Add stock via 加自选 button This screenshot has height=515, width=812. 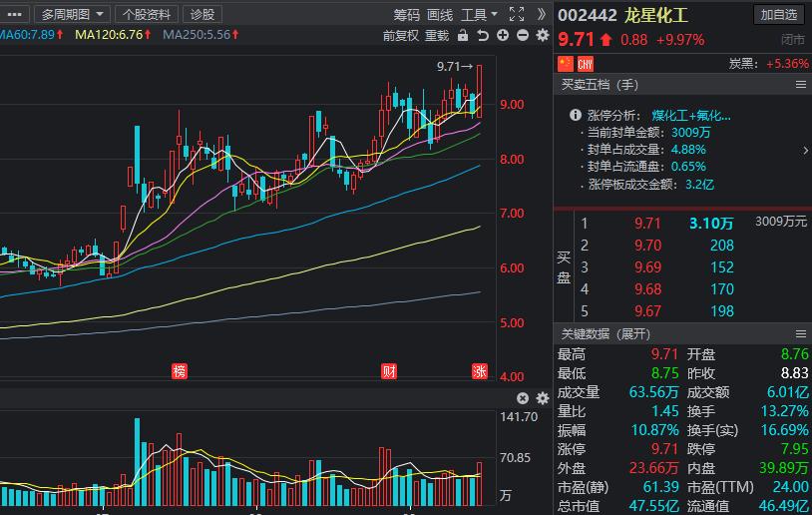point(778,15)
